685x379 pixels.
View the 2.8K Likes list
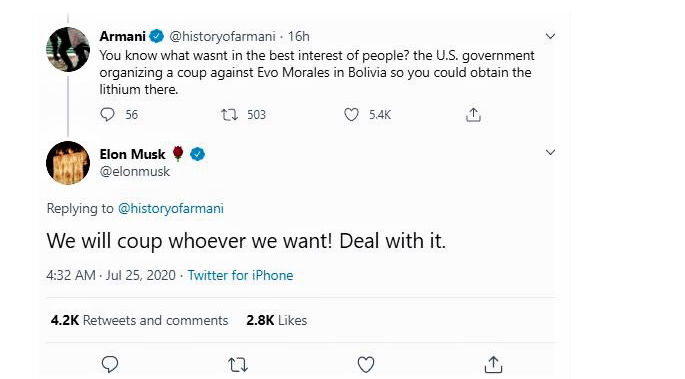click(277, 320)
